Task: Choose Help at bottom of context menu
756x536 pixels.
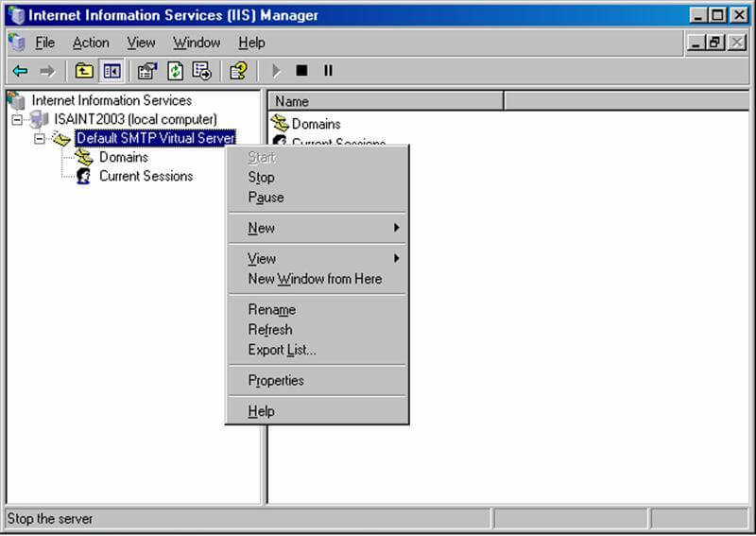Action: [318, 411]
